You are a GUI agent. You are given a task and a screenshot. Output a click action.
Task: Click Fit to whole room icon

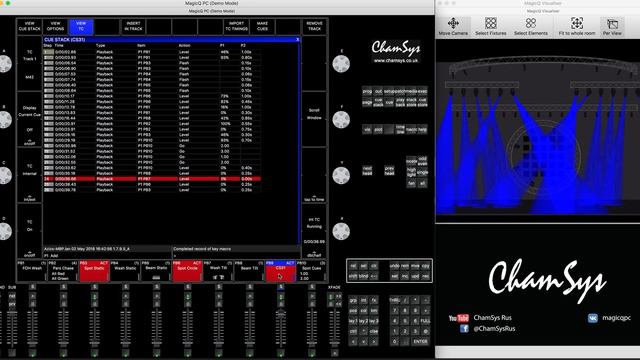(577, 26)
